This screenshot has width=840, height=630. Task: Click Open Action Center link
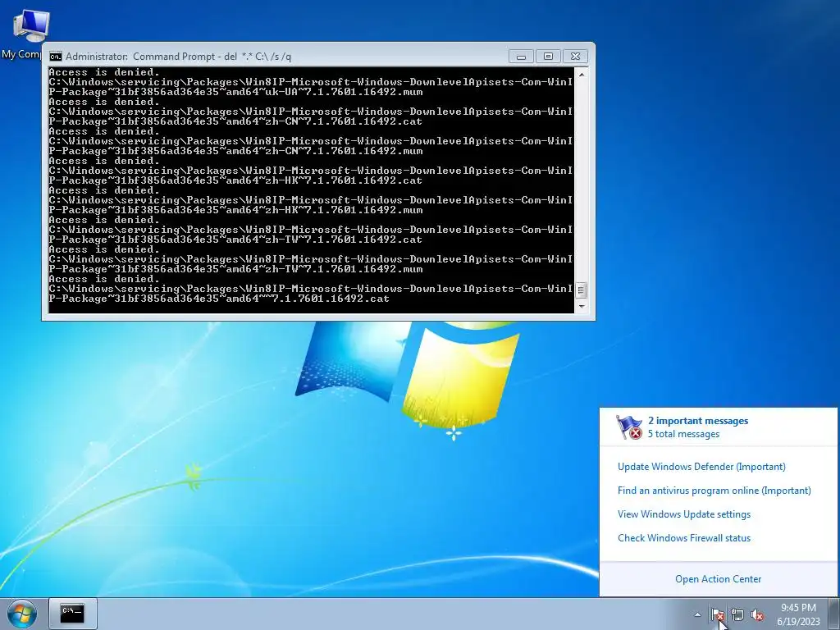coord(718,579)
